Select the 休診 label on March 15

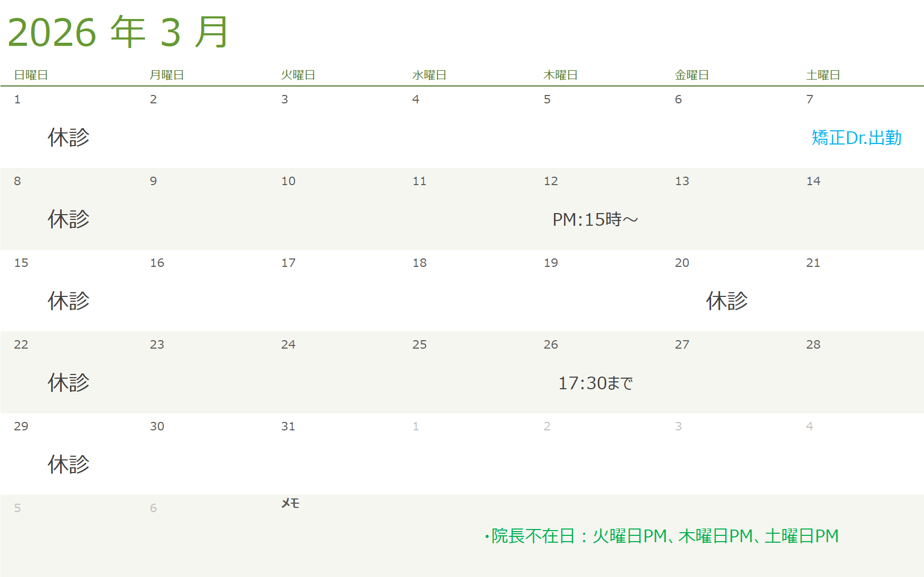point(69,301)
